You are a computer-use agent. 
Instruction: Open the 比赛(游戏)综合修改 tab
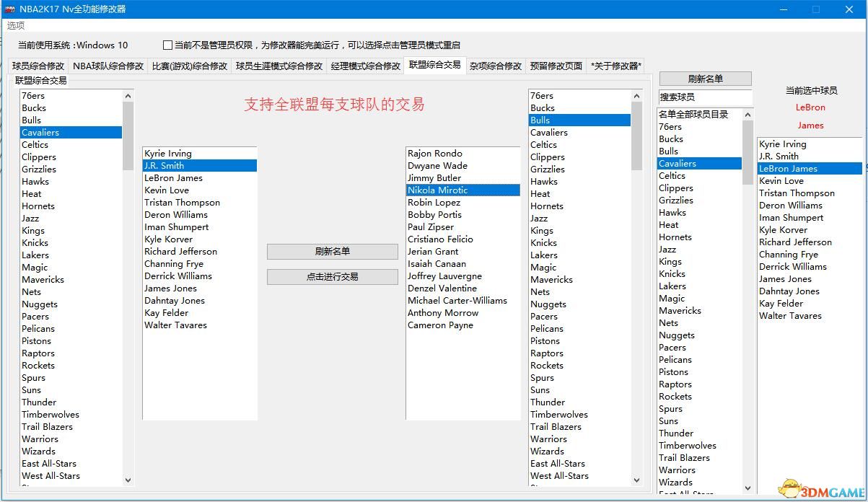click(x=190, y=66)
